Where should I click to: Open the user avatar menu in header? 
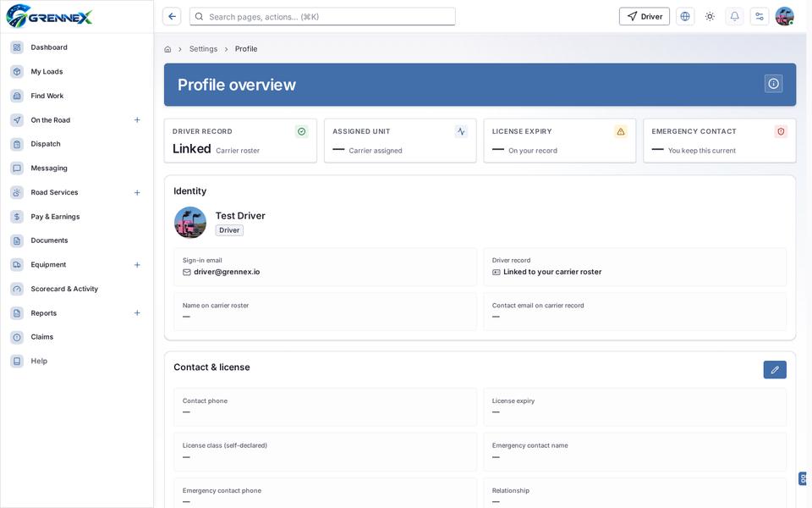tap(785, 17)
